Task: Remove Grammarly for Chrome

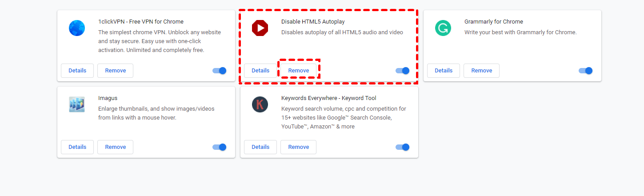Action: coord(482,71)
